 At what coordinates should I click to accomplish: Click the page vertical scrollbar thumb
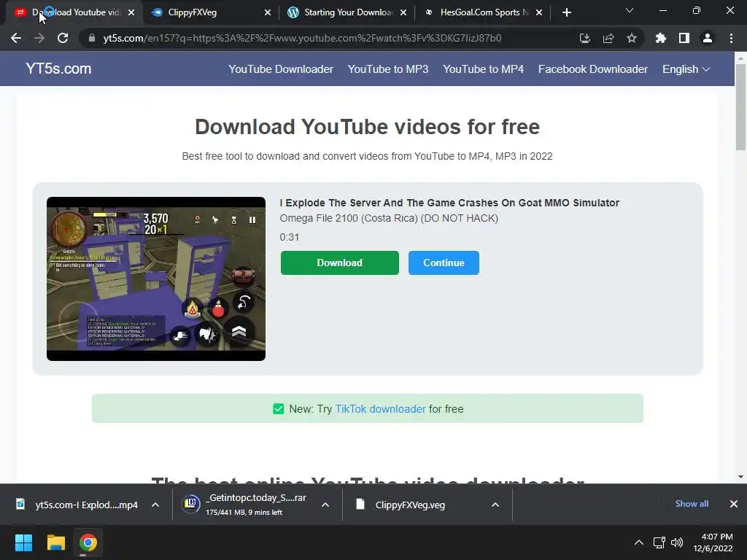coord(740,107)
